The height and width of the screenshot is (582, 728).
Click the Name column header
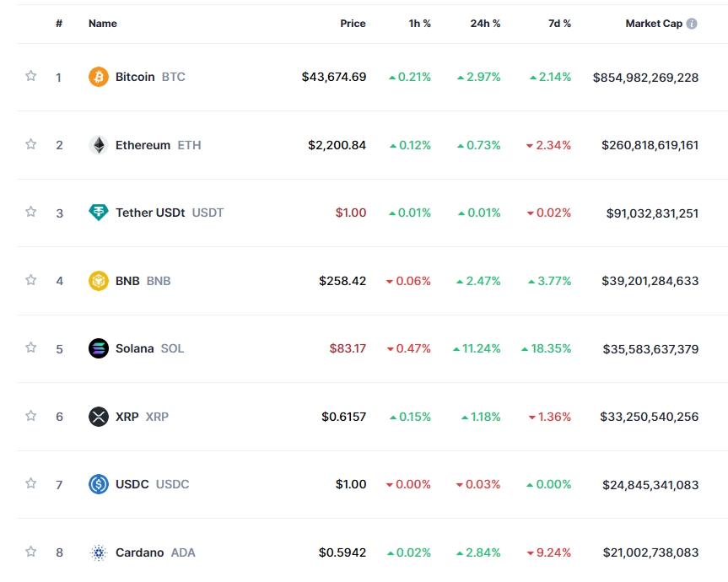point(102,23)
